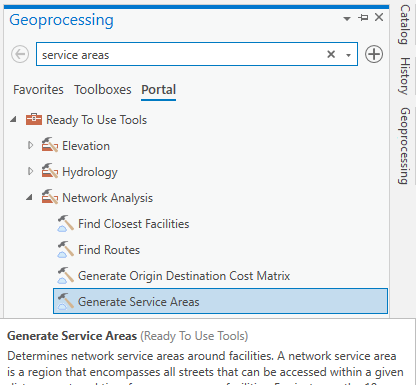Image resolution: width=416 pixels, height=385 pixels.
Task: Click the back arrow button in Geoprocessing
Action: coord(20,54)
